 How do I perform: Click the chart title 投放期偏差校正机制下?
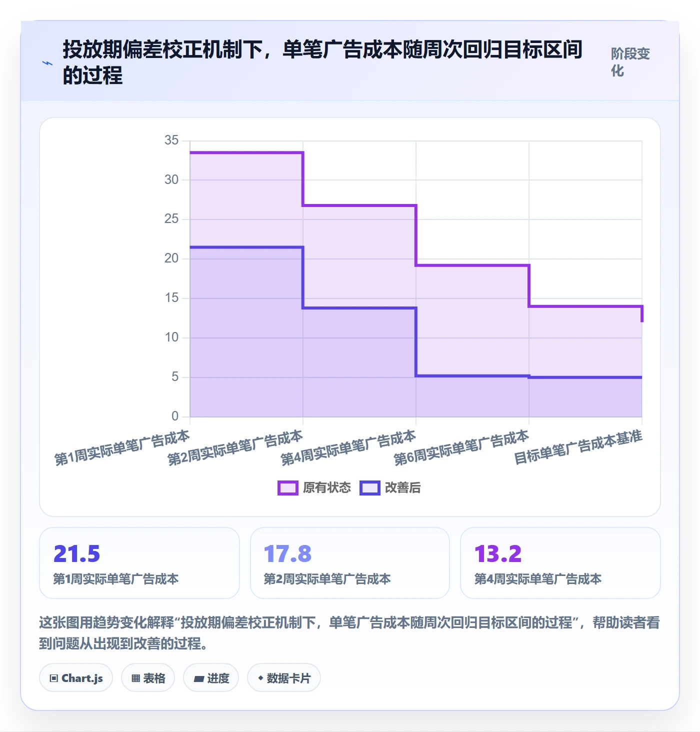322,62
